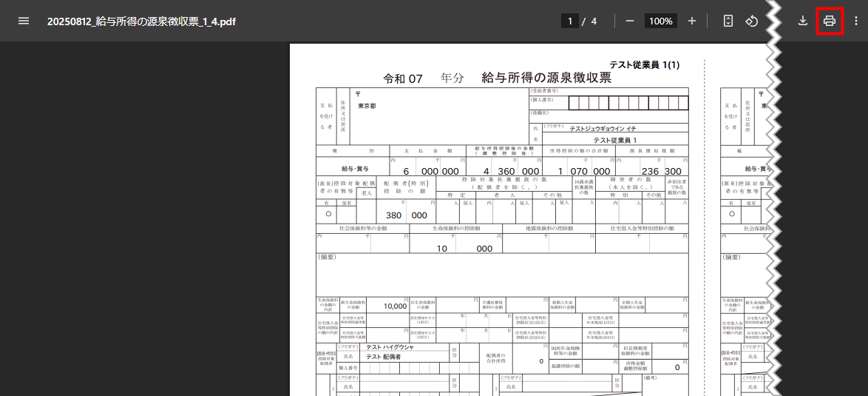Screen dimensions: 868x396
Task: Zoom in with the plus button
Action: (x=691, y=21)
